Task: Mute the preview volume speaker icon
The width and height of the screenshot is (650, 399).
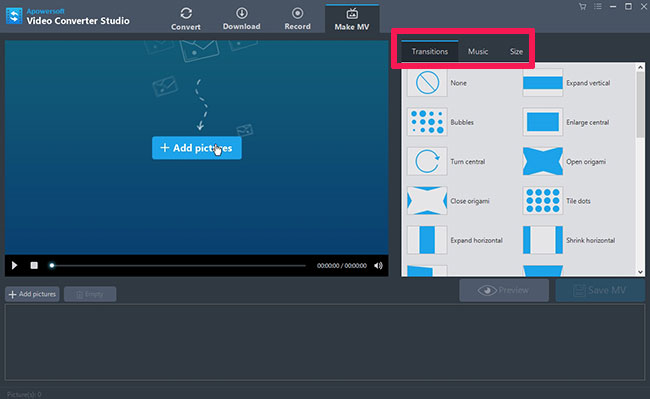Action: click(378, 266)
